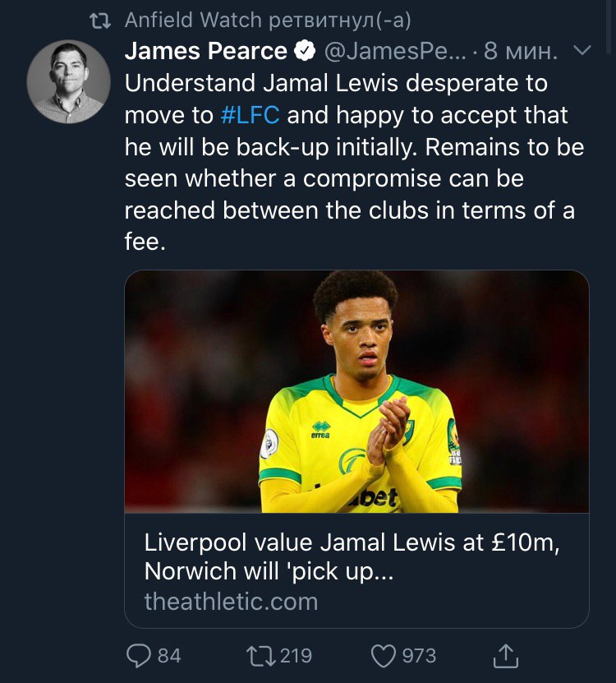Open the Jamal Lewis article photo
The image size is (616, 683).
[x=356, y=391]
